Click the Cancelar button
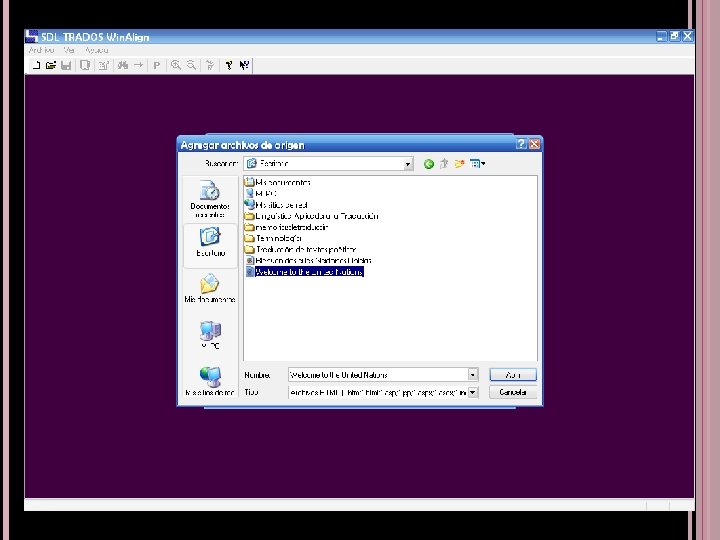The width and height of the screenshot is (720, 540). [512, 392]
